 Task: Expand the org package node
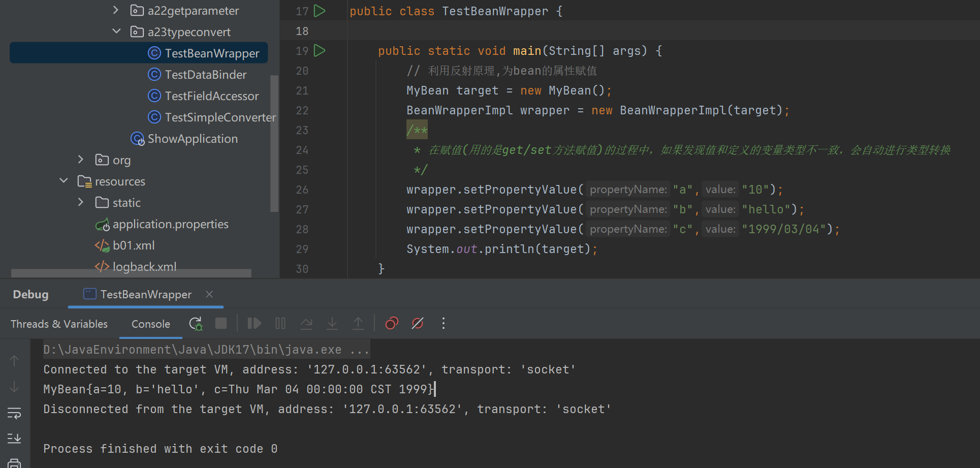pyautogui.click(x=81, y=160)
